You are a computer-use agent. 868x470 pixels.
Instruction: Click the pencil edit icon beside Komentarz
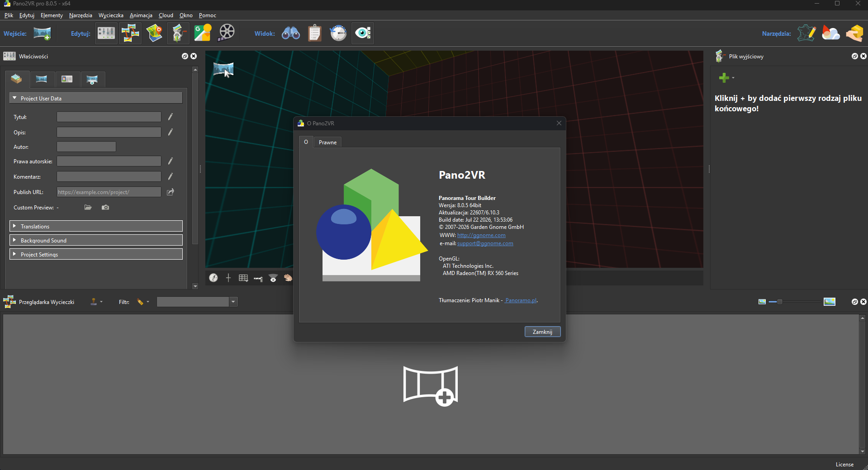[171, 177]
